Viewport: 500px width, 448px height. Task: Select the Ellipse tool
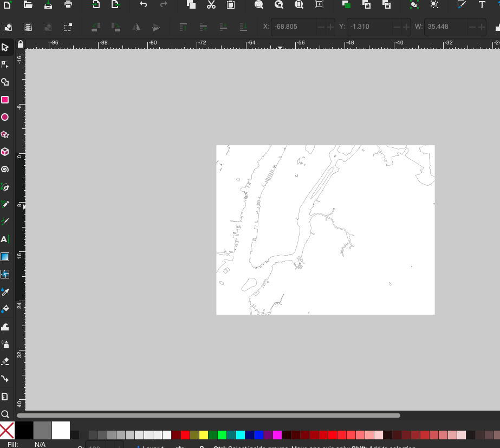[x=5, y=117]
